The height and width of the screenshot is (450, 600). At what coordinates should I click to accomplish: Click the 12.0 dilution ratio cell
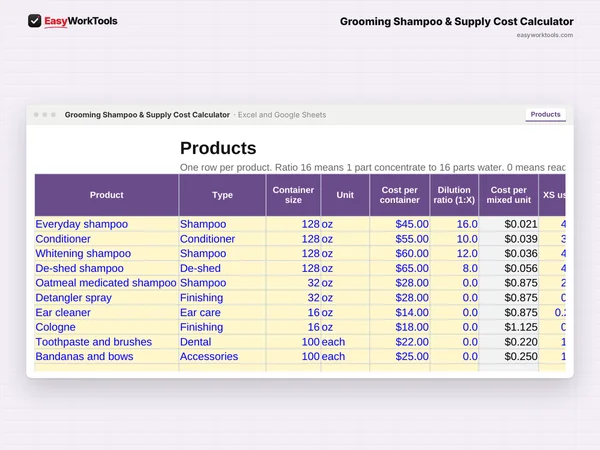tap(454, 253)
